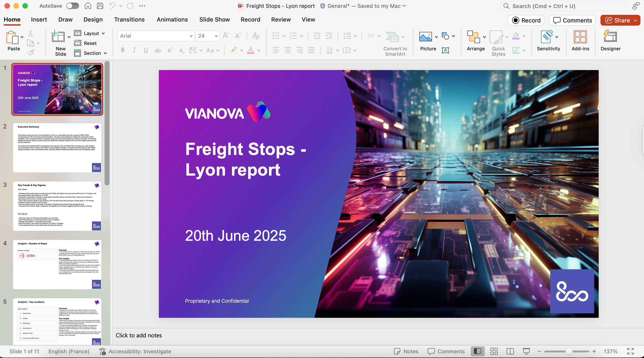Click the zoom slider handle

click(569, 351)
